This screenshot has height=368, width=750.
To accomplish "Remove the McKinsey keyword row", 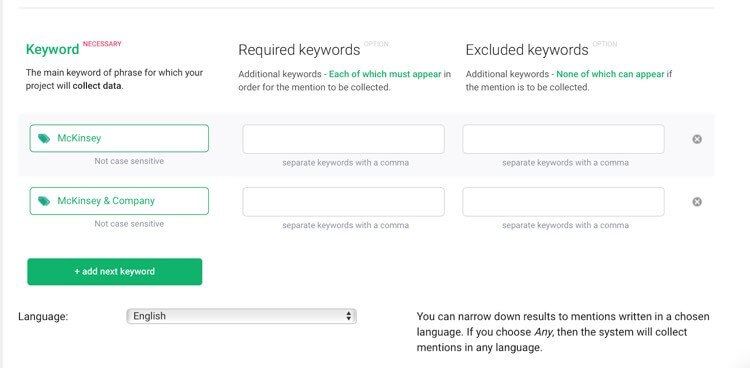I will (x=697, y=139).
